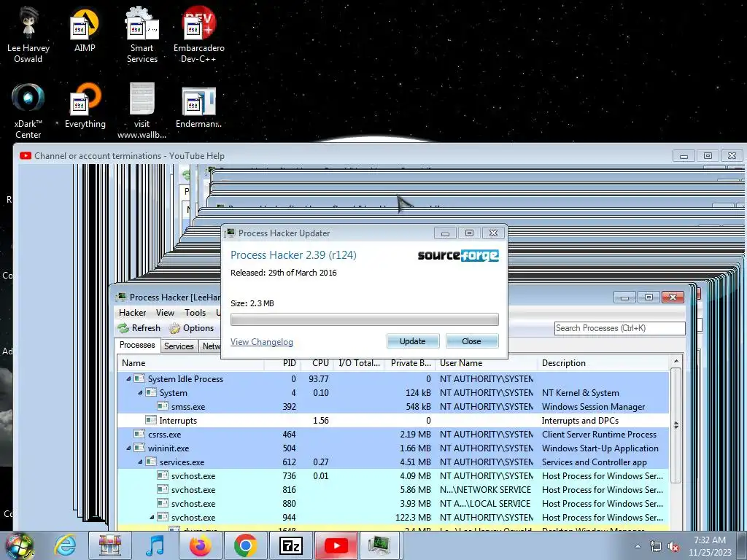The height and width of the screenshot is (560, 747).
Task: Collapse the svchost.exe PID 944 node
Action: (x=152, y=517)
